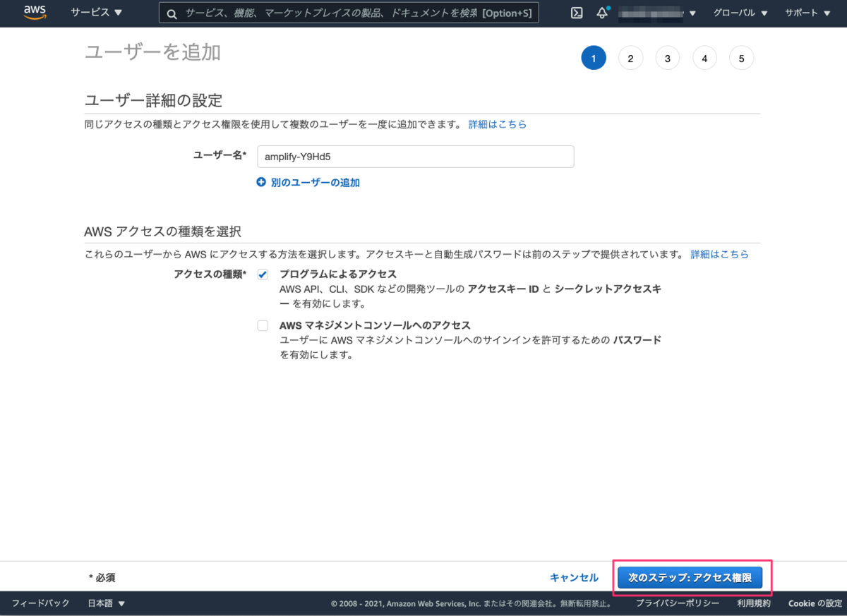Click the plus icon beside 別のユーザーの追加
This screenshot has width=847, height=616.
click(261, 182)
